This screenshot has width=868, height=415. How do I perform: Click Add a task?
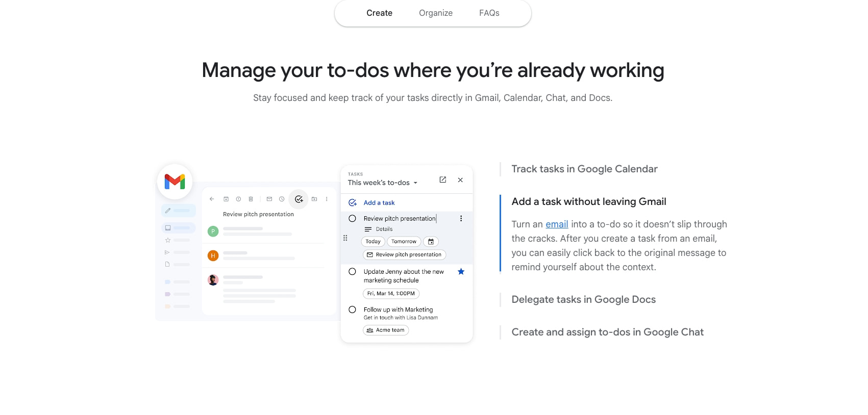379,203
